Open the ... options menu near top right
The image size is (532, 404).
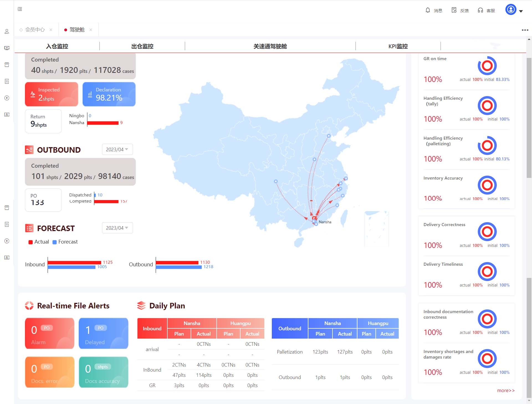pyautogui.click(x=525, y=30)
